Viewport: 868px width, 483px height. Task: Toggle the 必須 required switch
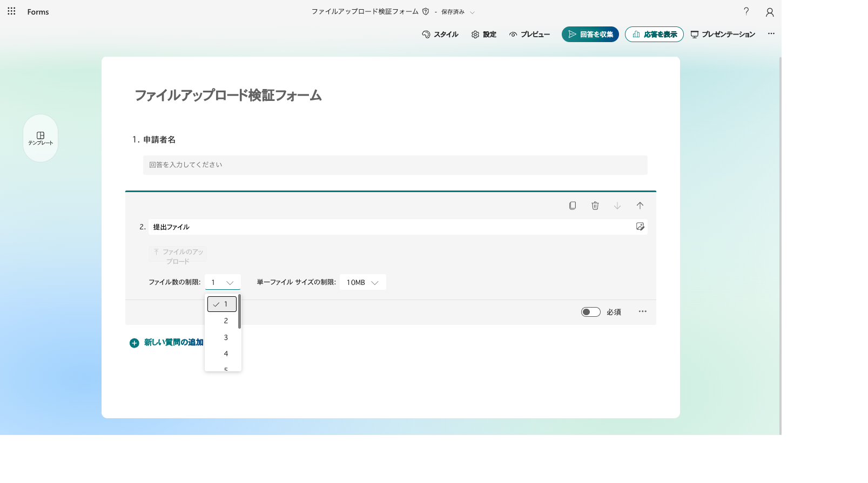590,312
